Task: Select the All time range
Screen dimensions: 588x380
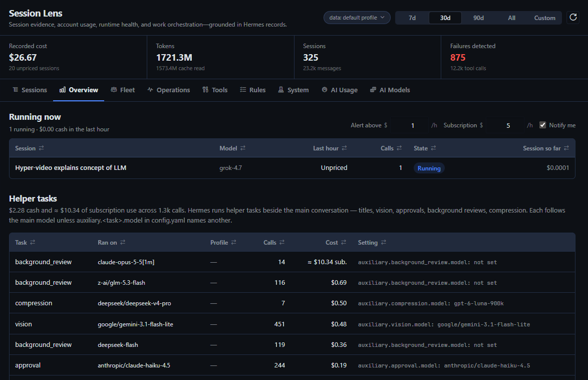Action: pyautogui.click(x=511, y=18)
